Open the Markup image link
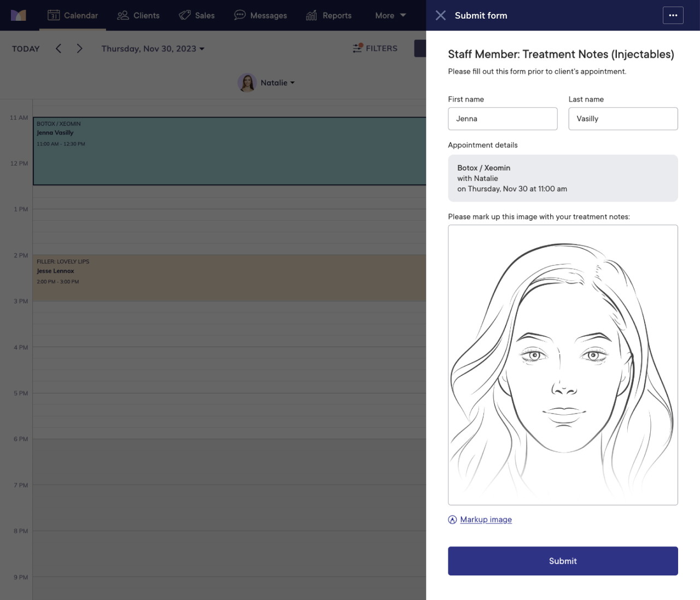The width and height of the screenshot is (700, 600). 486,519
